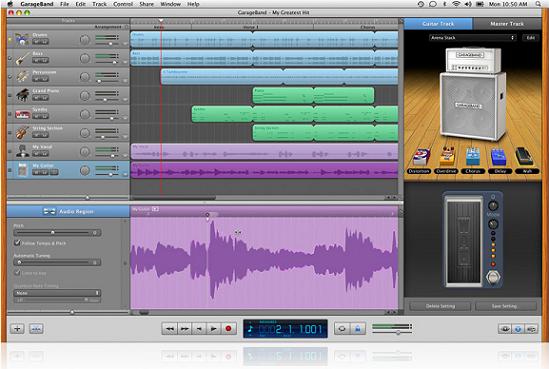
Task: Switch to the Master Track tab
Action: pos(507,24)
